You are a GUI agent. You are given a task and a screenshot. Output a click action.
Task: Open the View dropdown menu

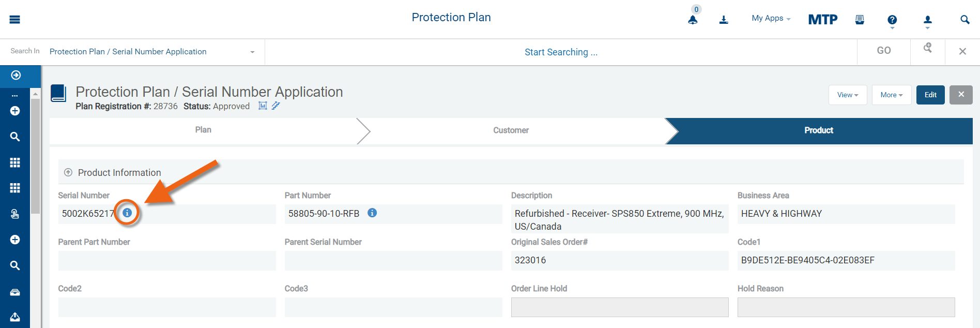click(x=848, y=95)
